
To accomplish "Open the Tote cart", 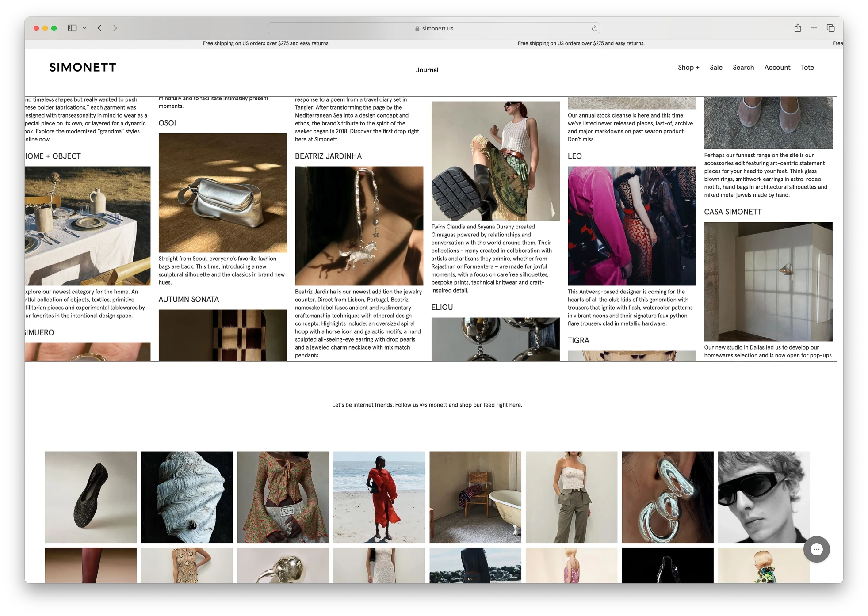I will click(807, 68).
